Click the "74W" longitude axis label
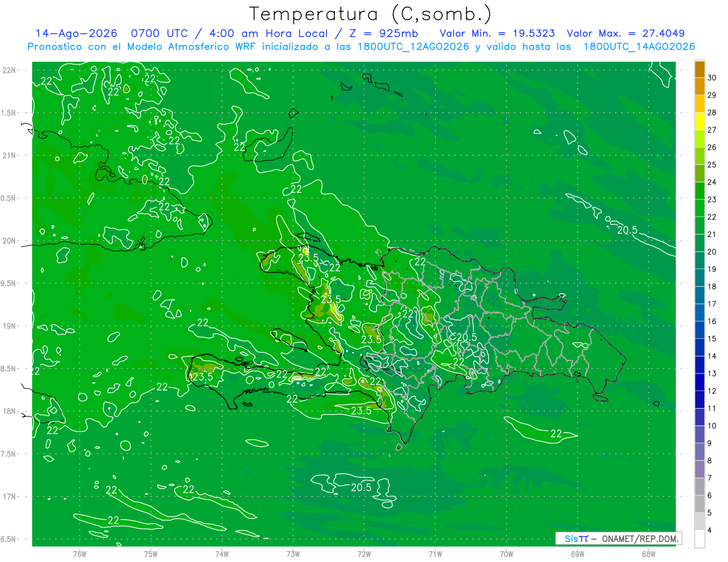This screenshot has height=562, width=728. pos(221,554)
